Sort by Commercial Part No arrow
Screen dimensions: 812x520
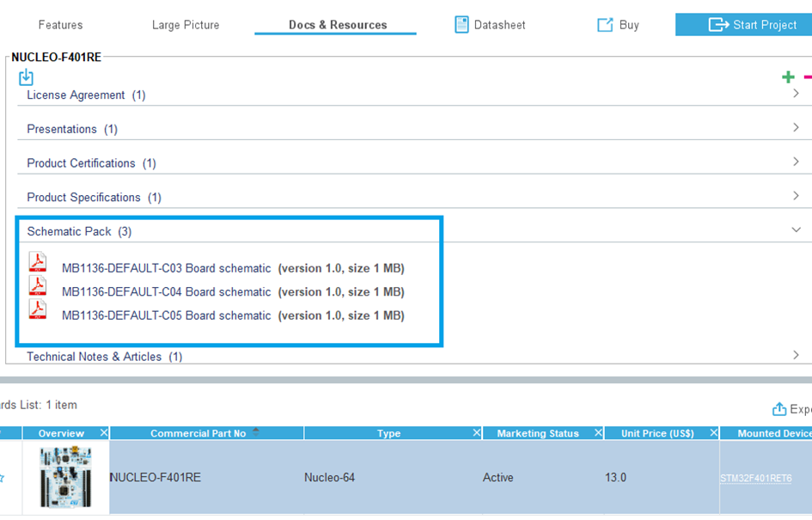click(x=256, y=432)
